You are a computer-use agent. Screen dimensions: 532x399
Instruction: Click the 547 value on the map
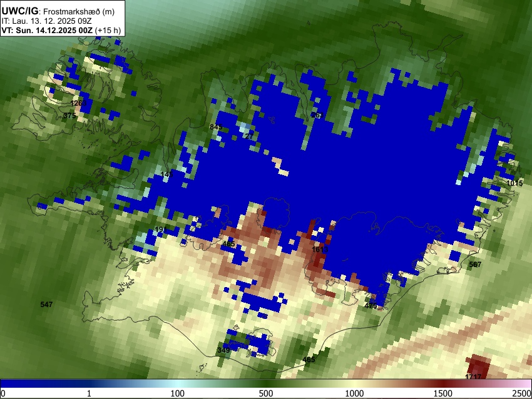pyautogui.click(x=46, y=305)
